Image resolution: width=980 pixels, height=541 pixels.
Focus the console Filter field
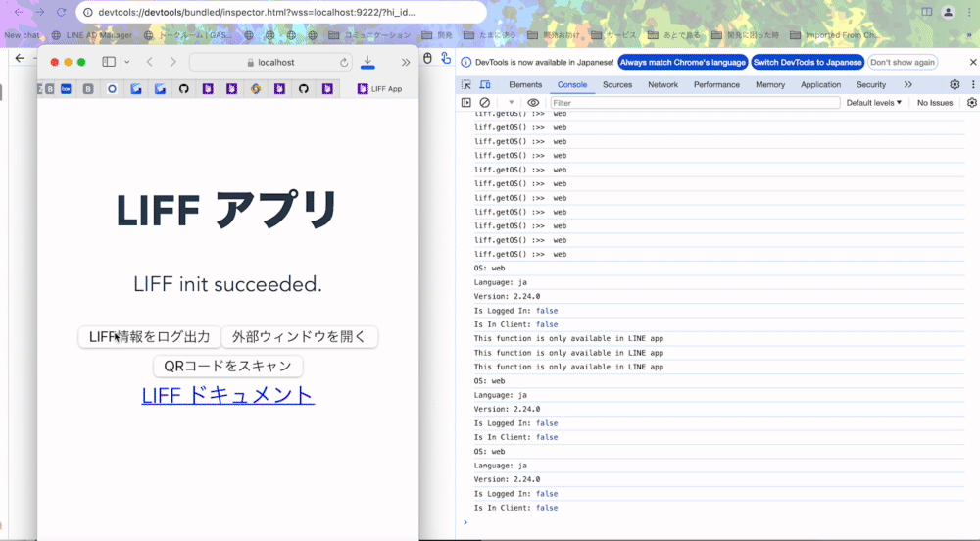695,103
